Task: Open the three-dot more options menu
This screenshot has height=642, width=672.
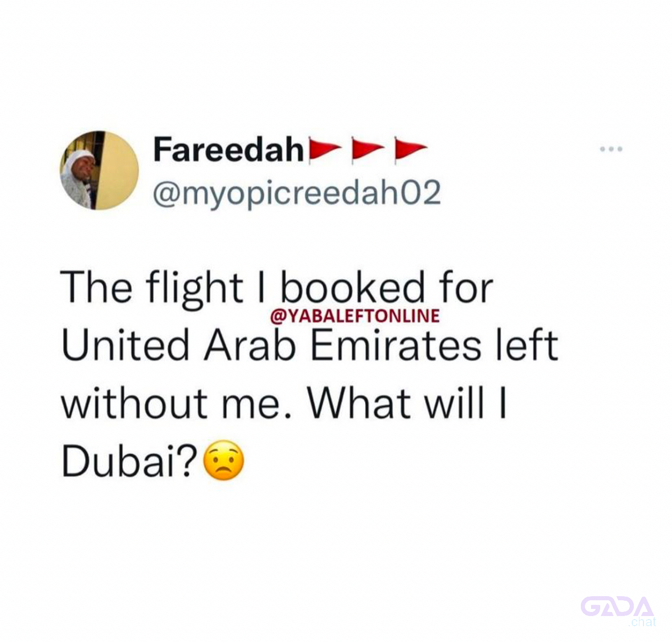Action: tap(611, 150)
